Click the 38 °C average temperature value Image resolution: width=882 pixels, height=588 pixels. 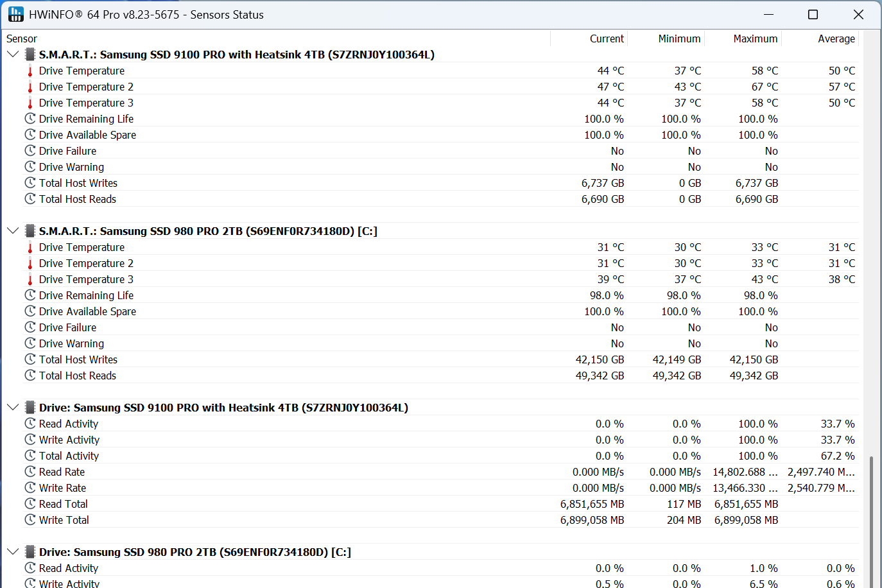point(842,279)
